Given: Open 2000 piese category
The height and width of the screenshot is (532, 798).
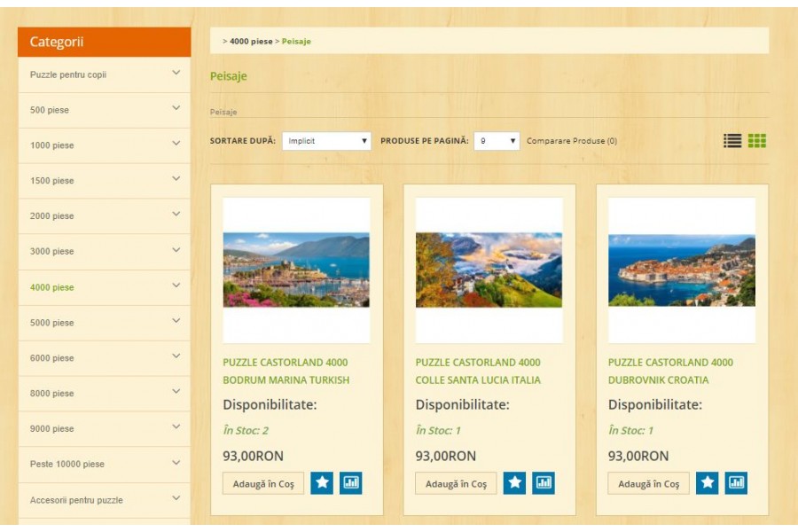Looking at the screenshot, I should click(x=52, y=216).
